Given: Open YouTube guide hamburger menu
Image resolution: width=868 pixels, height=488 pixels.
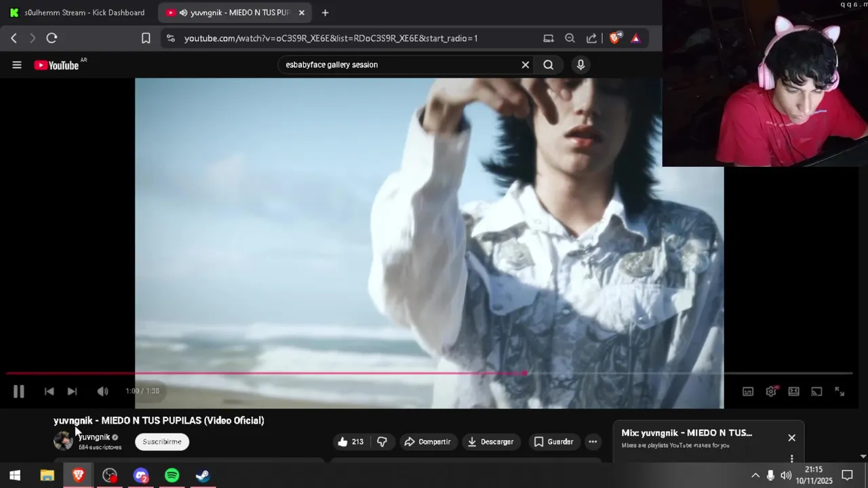Looking at the screenshot, I should click(17, 65).
